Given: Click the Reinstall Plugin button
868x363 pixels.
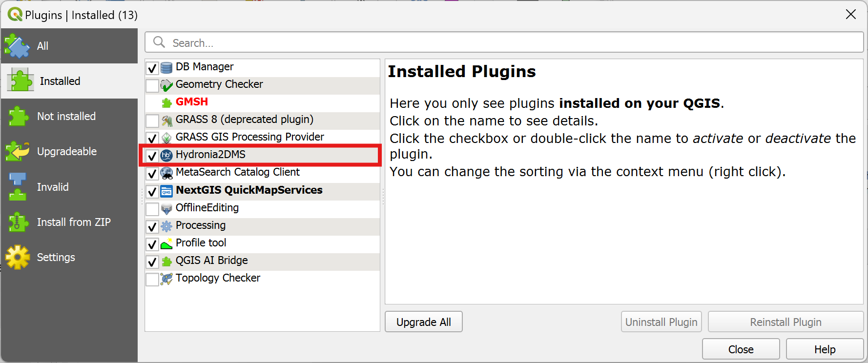Looking at the screenshot, I should 786,322.
